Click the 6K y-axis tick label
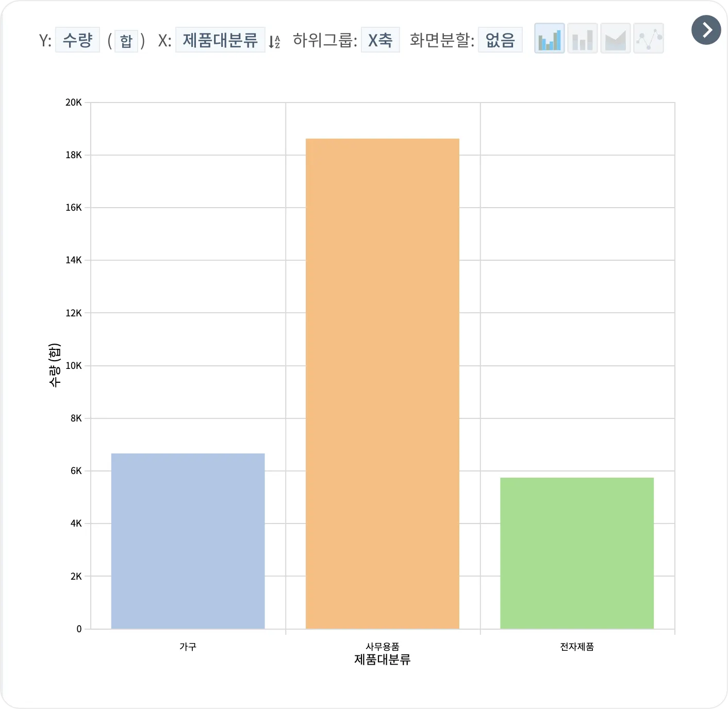 tap(76, 471)
